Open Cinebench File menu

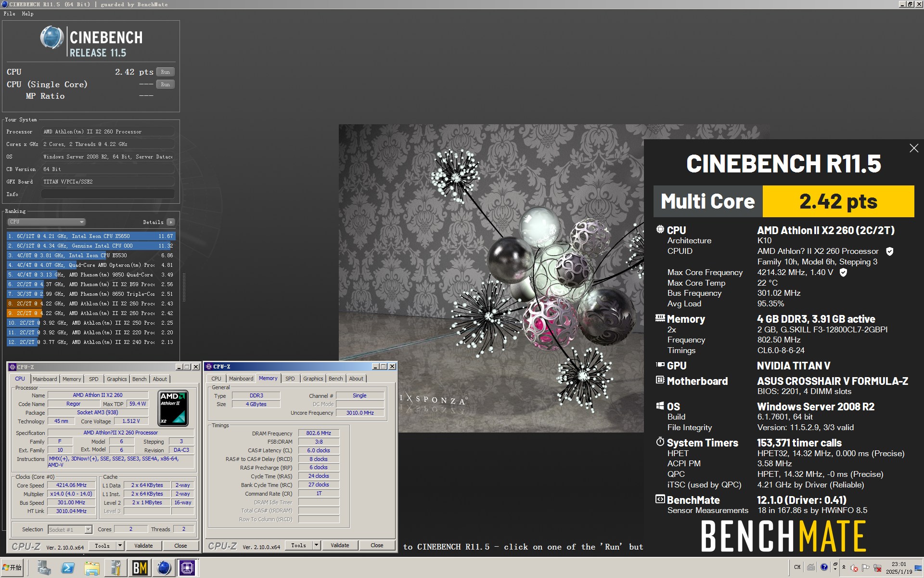[9, 14]
